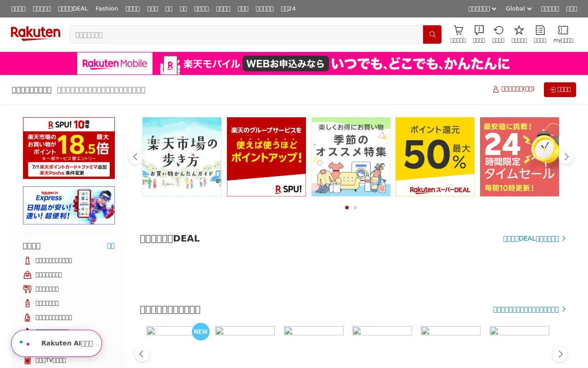Image resolution: width=588 pixels, height=368 pixels.
Task: Open the item ending in 24 in top navigation
Action: [288, 9]
